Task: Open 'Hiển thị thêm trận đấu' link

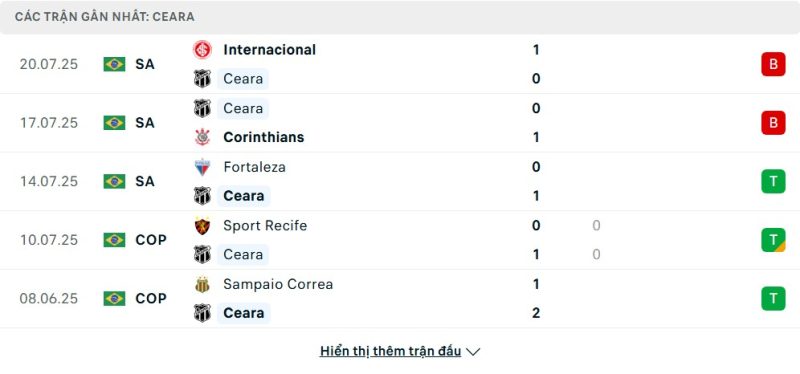Action: point(390,351)
